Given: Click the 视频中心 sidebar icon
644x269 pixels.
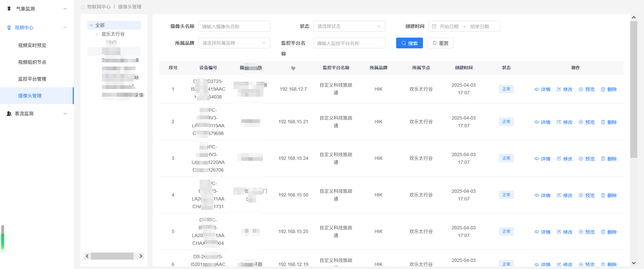Looking at the screenshot, I should pos(9,28).
